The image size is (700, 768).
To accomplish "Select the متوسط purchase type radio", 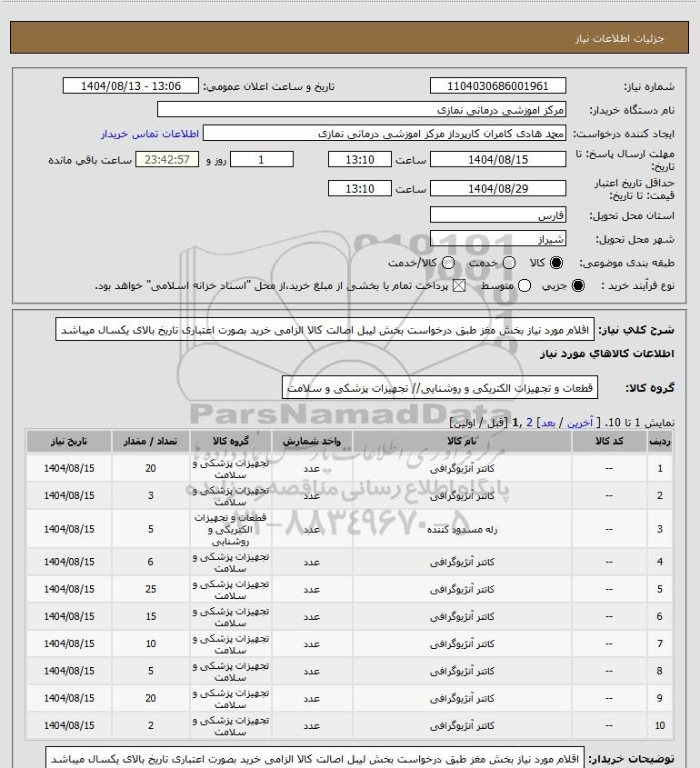I will (x=525, y=285).
